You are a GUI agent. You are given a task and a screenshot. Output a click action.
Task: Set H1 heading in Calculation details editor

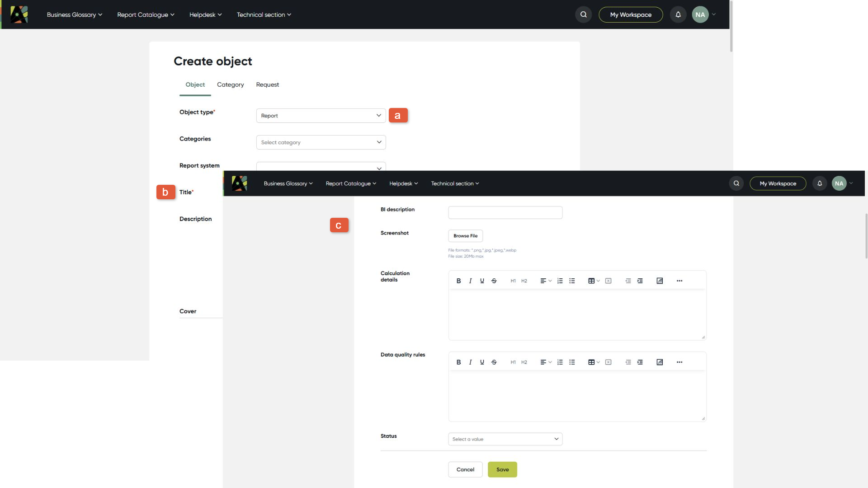(x=513, y=281)
